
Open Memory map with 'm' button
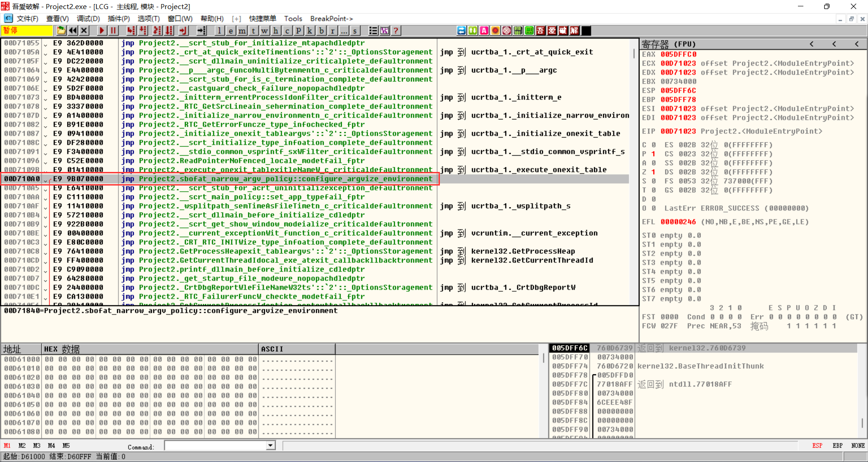click(242, 30)
